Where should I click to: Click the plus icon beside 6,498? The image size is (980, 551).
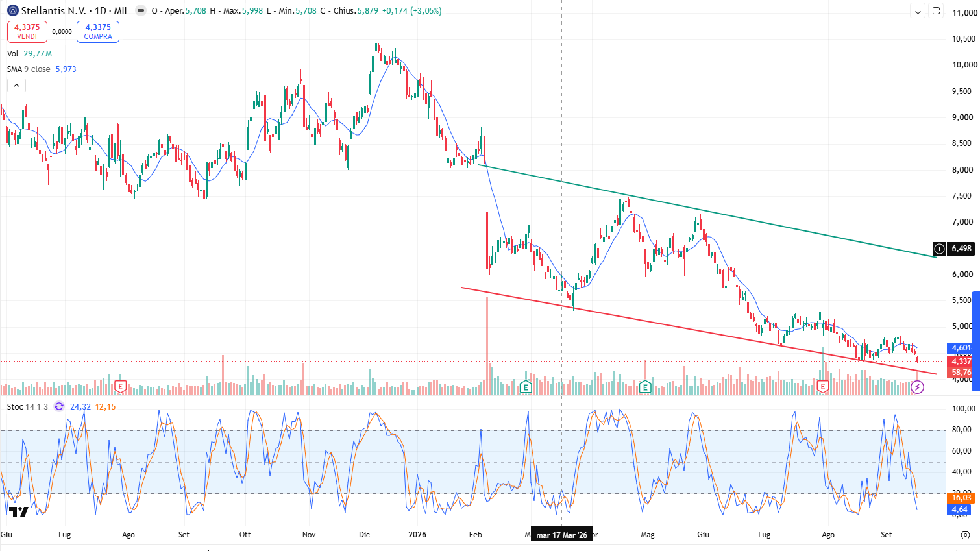click(x=939, y=249)
